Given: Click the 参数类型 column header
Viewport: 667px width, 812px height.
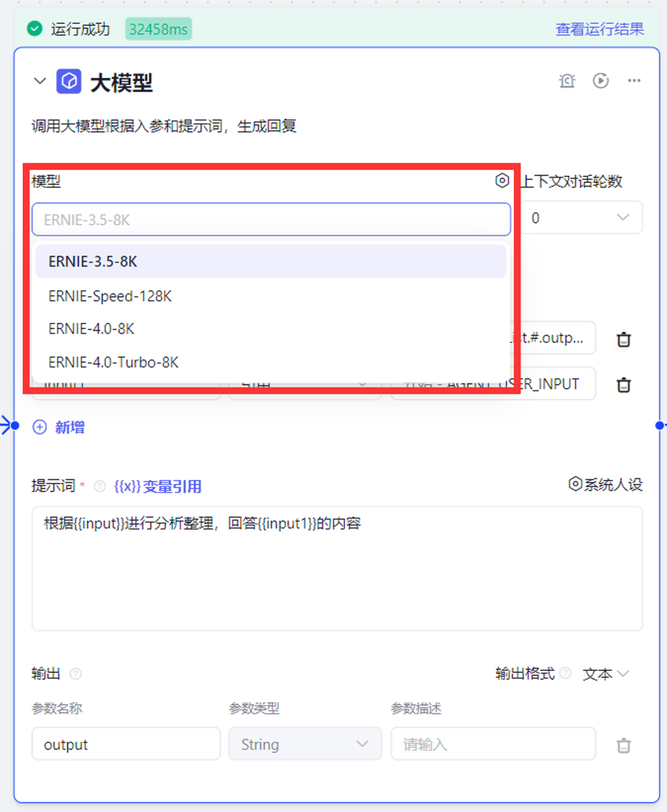Looking at the screenshot, I should (x=254, y=708).
